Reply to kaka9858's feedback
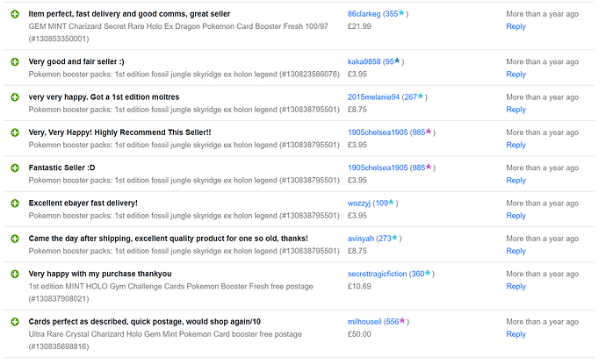The width and height of the screenshot is (606, 364). point(516,75)
